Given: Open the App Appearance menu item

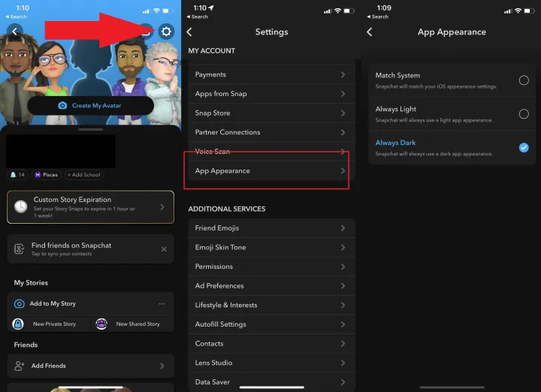Looking at the screenshot, I should pos(267,171).
